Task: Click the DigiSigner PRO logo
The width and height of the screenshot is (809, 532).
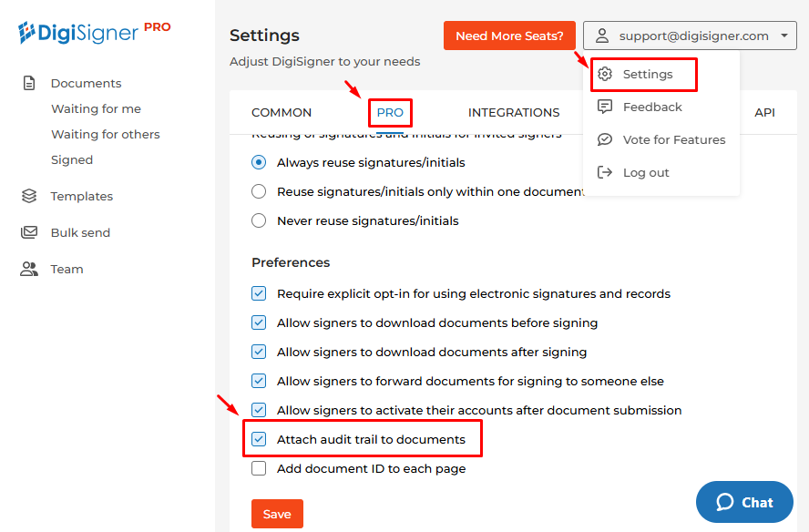Action: [94, 33]
